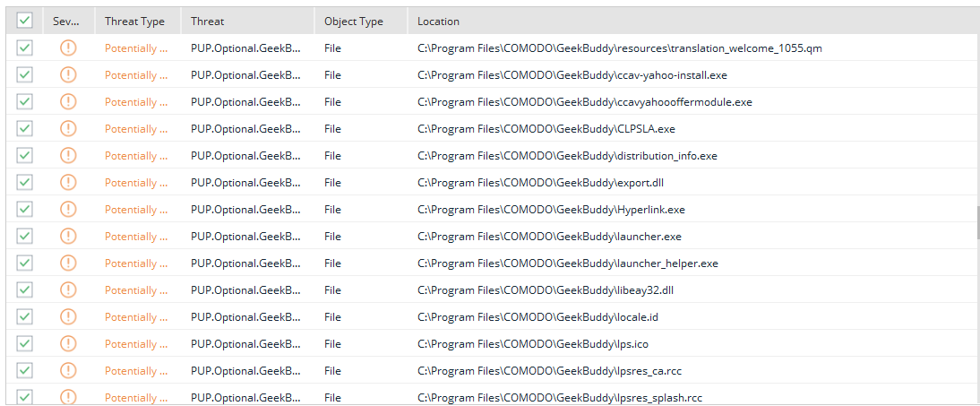The height and width of the screenshot is (406, 980).
Task: Uncheck the libeay32.dll row checkbox
Action: [24, 289]
